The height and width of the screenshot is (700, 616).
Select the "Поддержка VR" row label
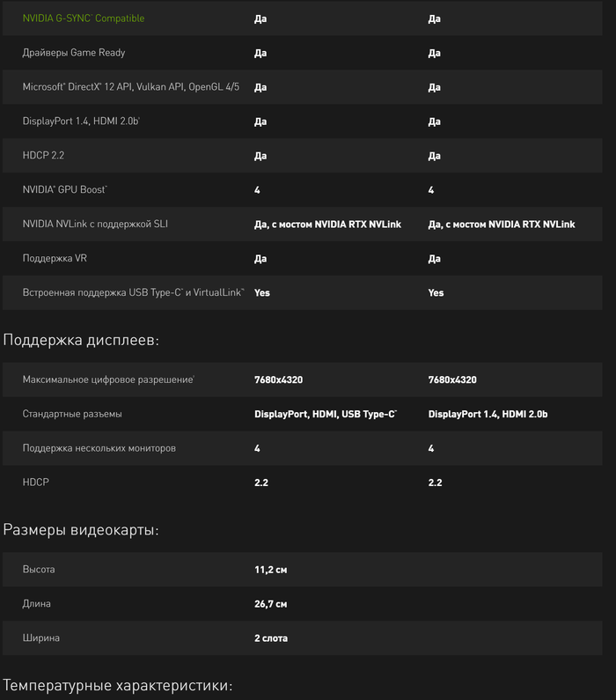tap(52, 258)
